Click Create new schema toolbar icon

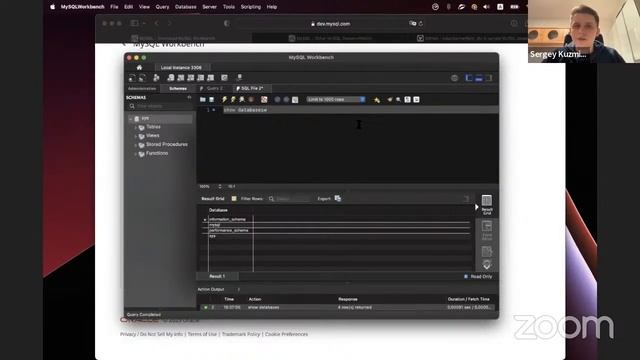171,78
